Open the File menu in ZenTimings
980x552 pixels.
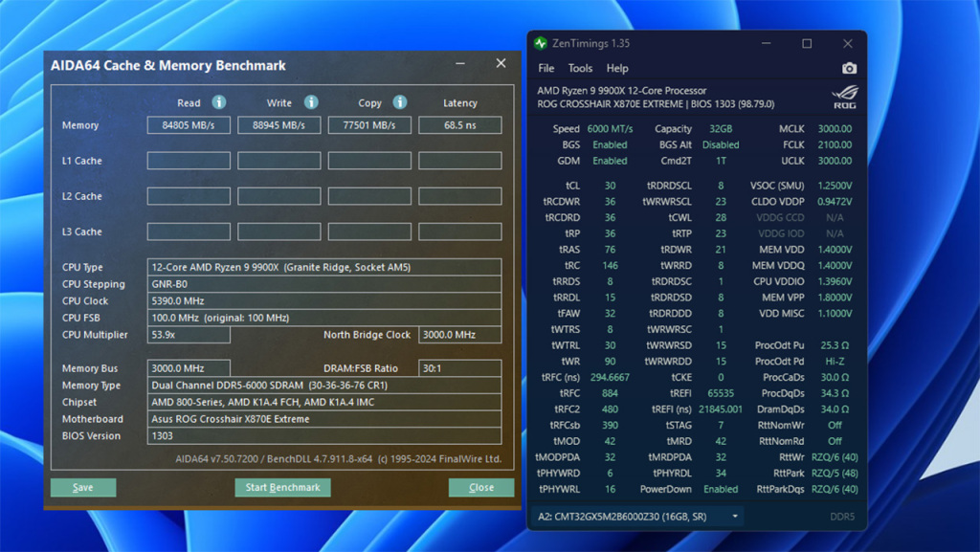[x=546, y=68]
